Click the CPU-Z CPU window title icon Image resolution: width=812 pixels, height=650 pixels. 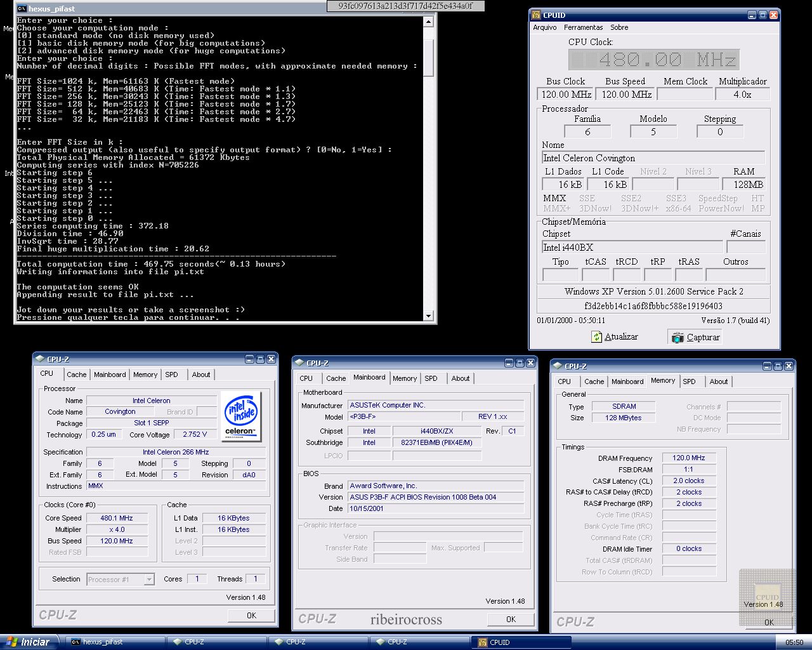(x=40, y=359)
